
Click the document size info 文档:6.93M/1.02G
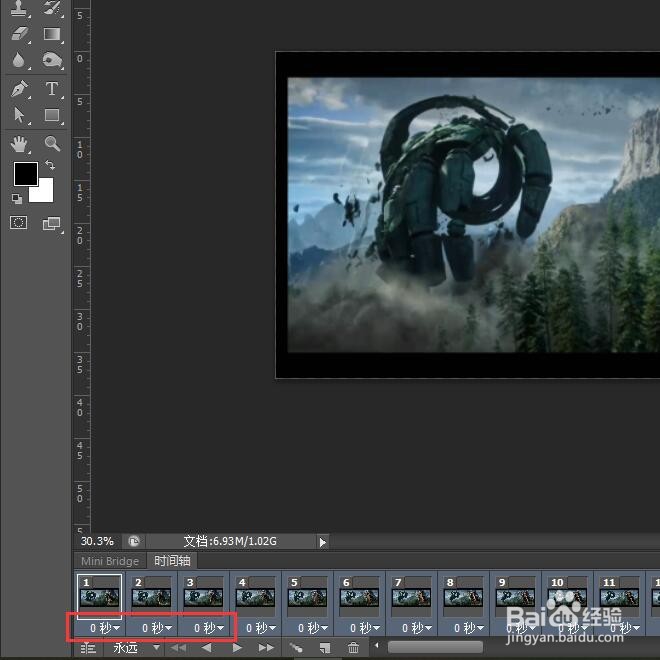tap(230, 541)
